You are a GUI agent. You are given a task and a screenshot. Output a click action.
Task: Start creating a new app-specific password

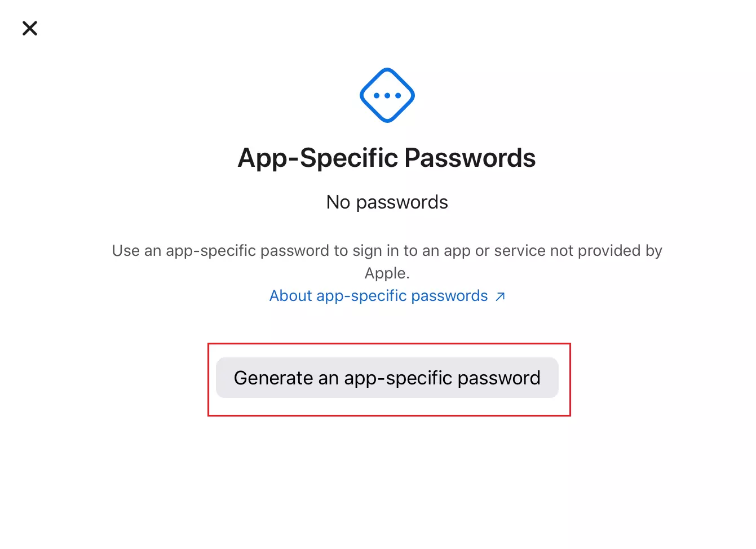(x=387, y=378)
